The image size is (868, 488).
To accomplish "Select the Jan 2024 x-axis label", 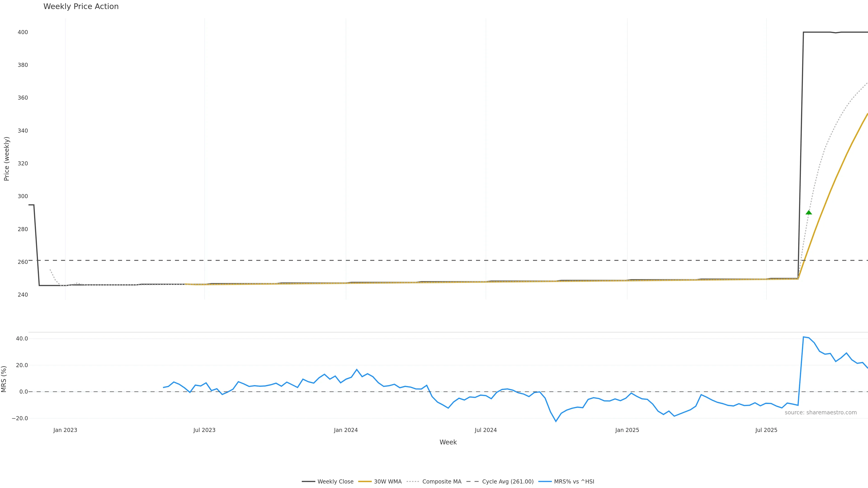I will (x=346, y=430).
